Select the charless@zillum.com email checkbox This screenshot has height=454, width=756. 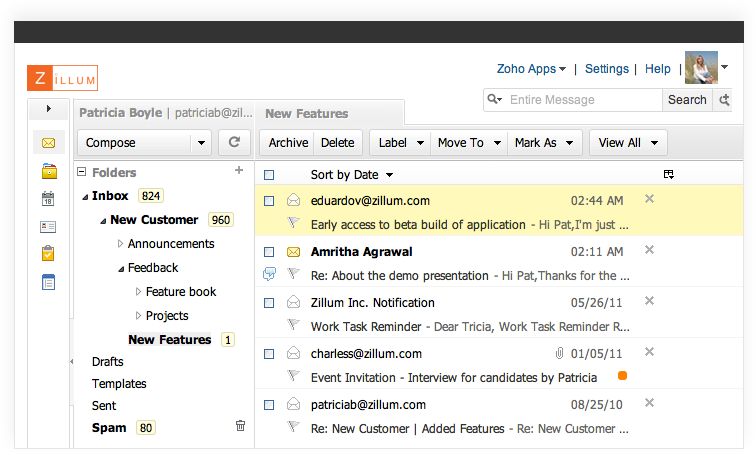[269, 353]
